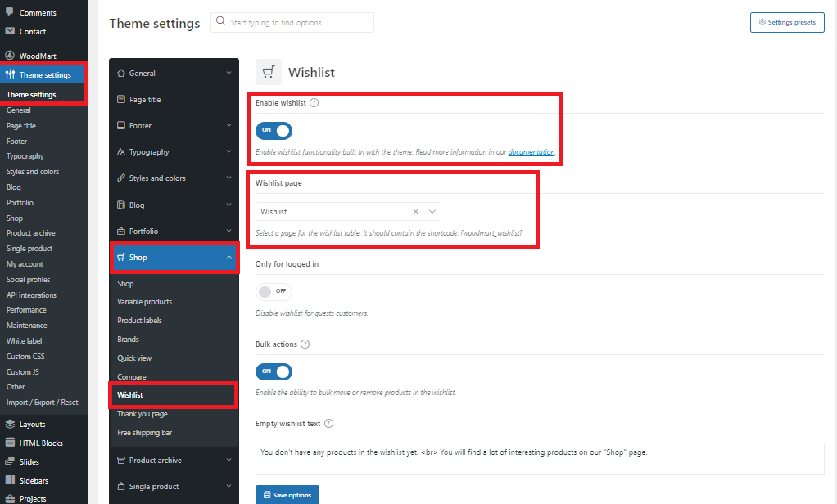This screenshot has width=837, height=504.
Task: Click the Slides icon in sidebar
Action: pyautogui.click(x=10, y=461)
